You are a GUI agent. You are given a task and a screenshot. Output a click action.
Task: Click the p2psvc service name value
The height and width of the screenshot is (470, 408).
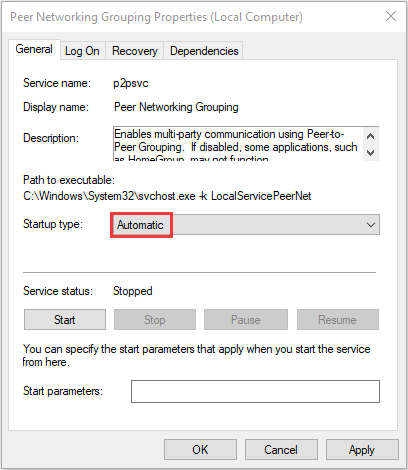(x=131, y=83)
